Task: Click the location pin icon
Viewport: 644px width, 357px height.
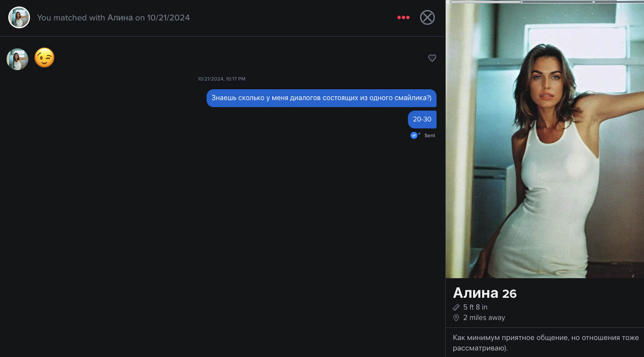Action: point(456,318)
